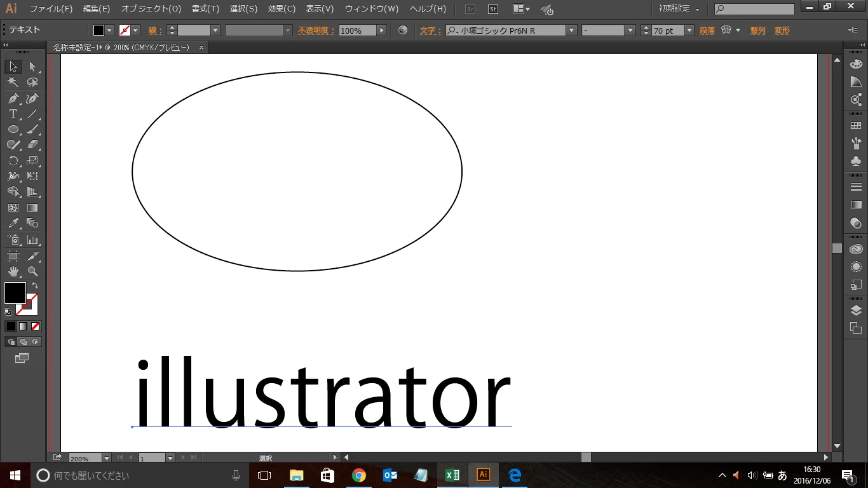Open the Creative Cloud Libraries panel
This screenshot has height=488, width=868.
pyautogui.click(x=856, y=249)
